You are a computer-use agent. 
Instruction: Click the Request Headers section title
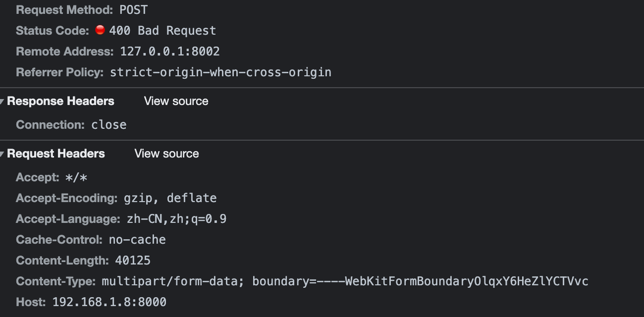pyautogui.click(x=55, y=154)
